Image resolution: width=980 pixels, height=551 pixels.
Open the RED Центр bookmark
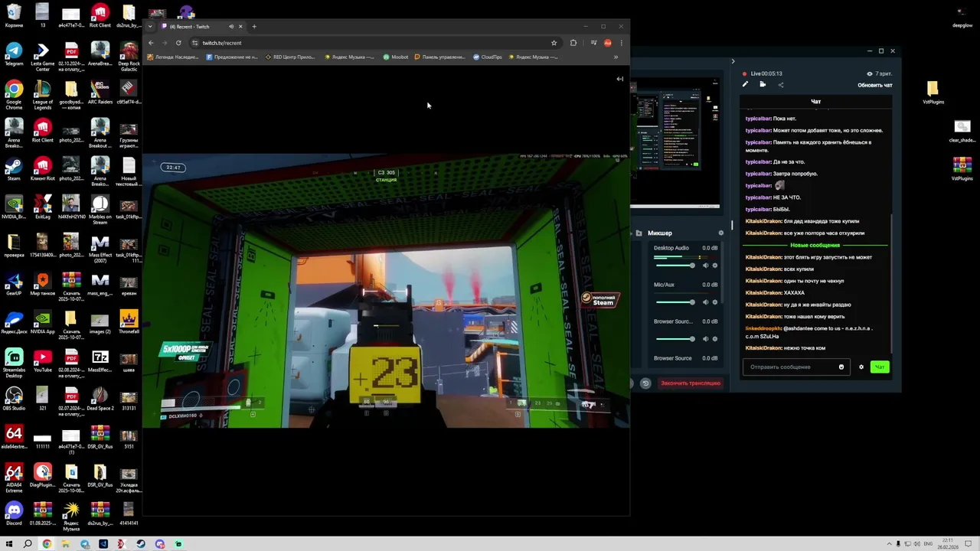[x=290, y=57]
